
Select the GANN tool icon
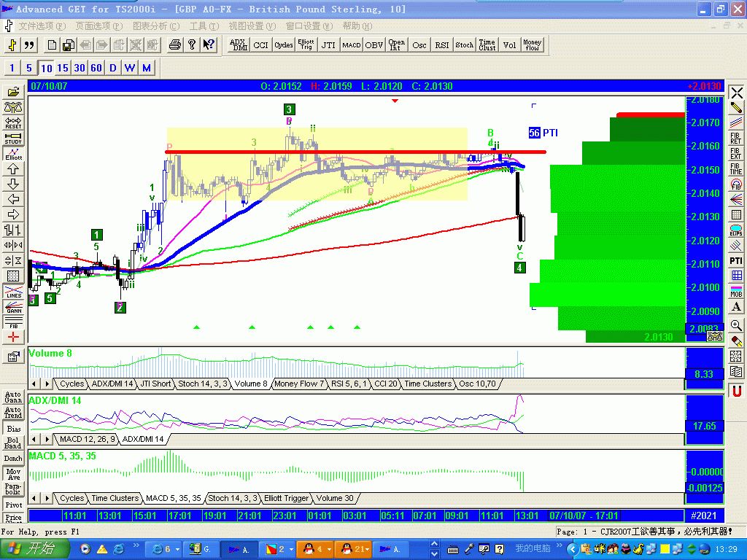(x=13, y=307)
